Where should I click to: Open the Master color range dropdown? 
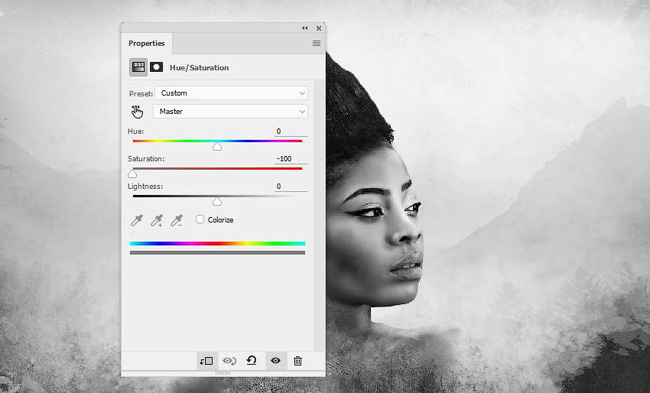pyautogui.click(x=230, y=112)
